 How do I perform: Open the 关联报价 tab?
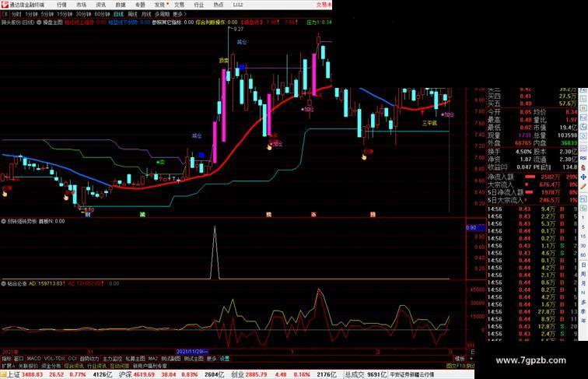28,366
